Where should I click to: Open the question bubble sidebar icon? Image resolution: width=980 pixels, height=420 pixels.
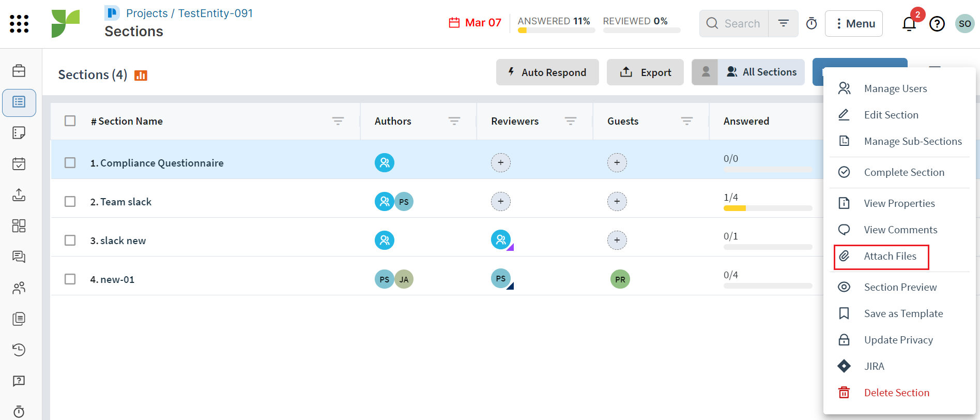point(19,381)
